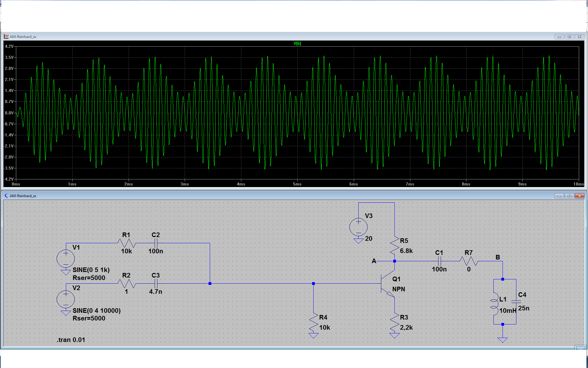
Task: Select capacitor C4 symbol
Action: (x=516, y=302)
